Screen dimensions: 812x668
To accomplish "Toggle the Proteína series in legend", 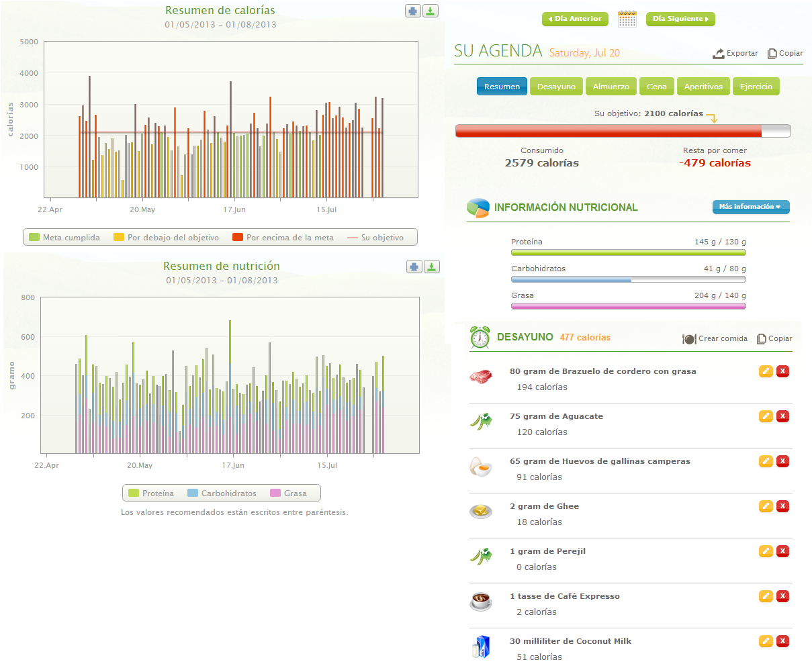I will tap(151, 493).
